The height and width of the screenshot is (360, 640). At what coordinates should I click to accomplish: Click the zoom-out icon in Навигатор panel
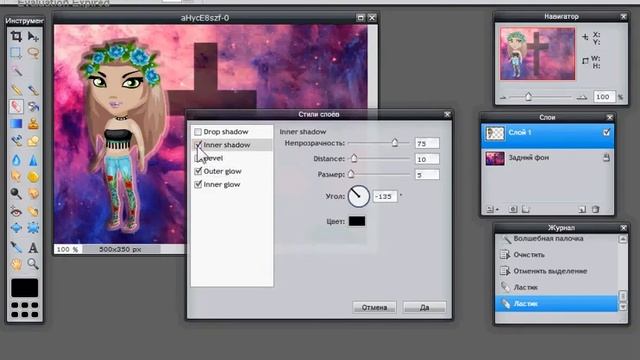coord(503,97)
